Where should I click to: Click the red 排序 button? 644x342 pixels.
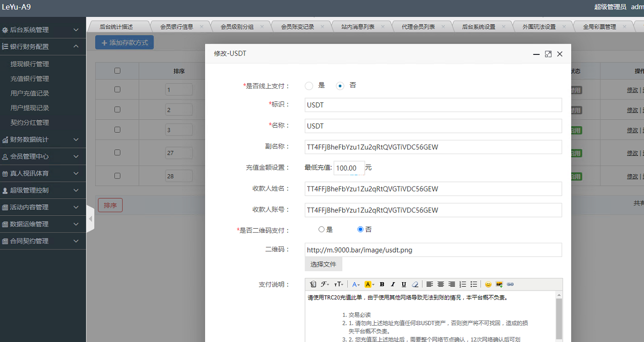(110, 205)
